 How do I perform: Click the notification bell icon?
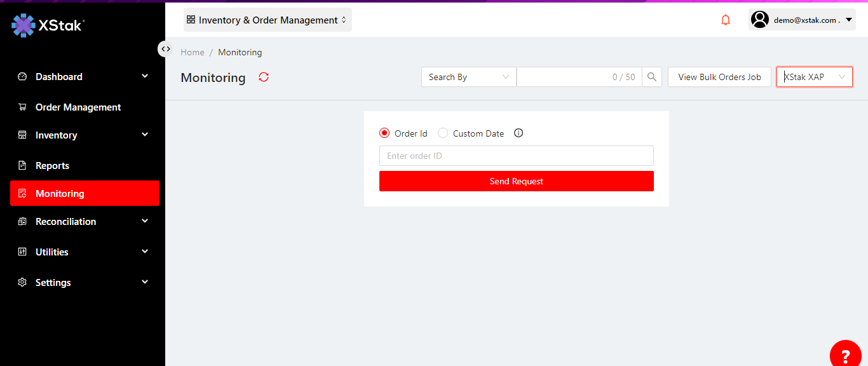click(726, 20)
